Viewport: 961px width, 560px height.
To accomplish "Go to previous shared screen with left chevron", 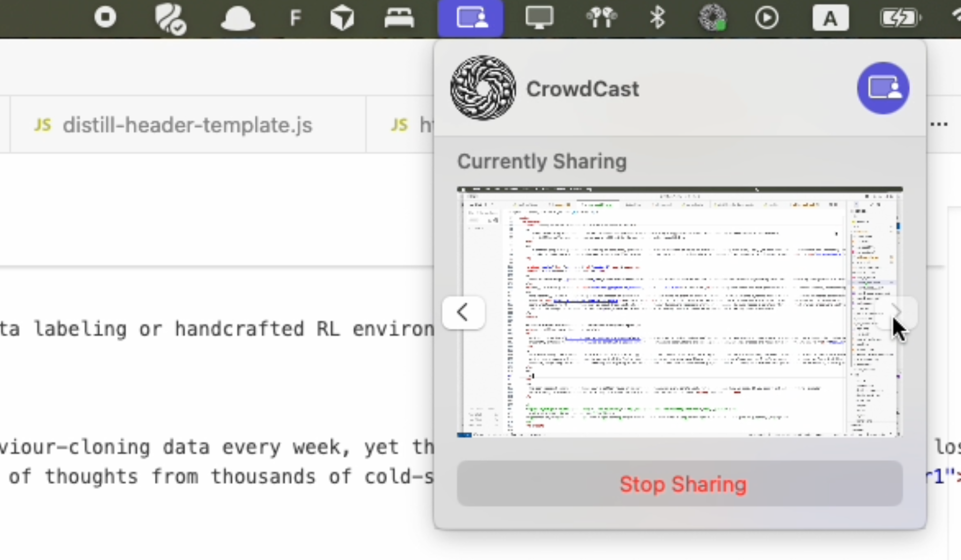I will coord(464,312).
